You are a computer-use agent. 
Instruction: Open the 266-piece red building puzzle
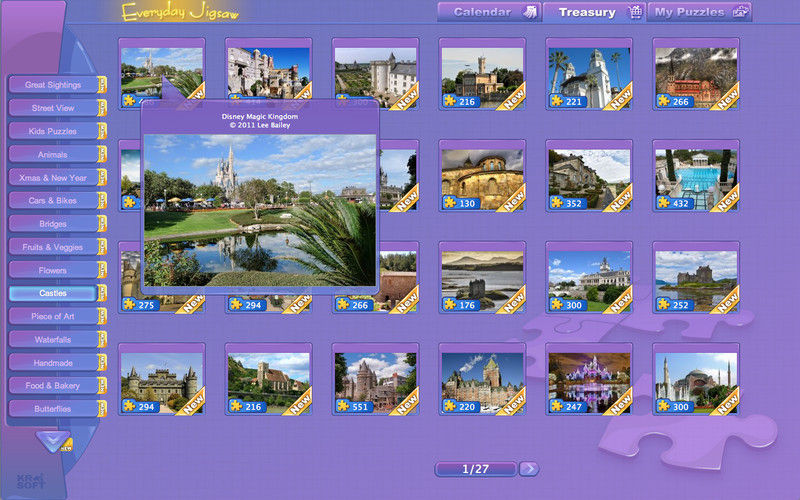696,74
